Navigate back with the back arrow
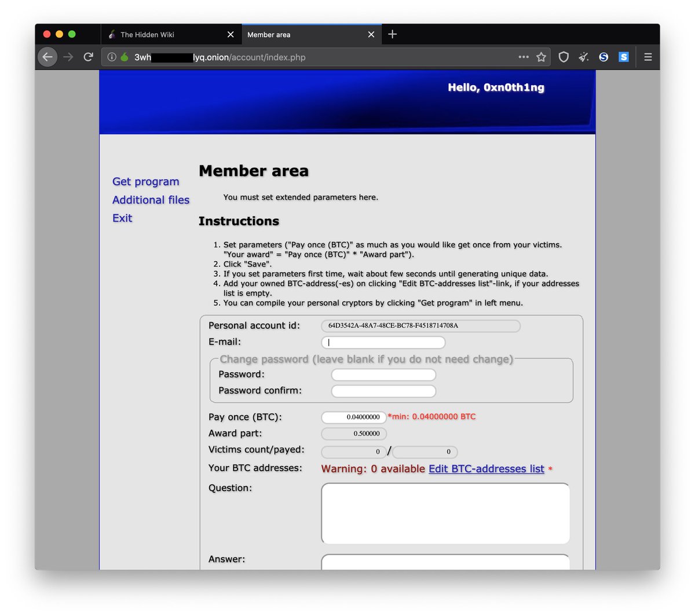 [x=47, y=57]
